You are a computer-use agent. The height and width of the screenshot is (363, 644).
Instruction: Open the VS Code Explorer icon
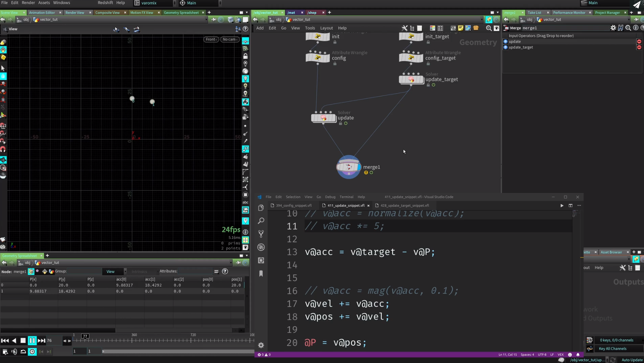coord(261,208)
